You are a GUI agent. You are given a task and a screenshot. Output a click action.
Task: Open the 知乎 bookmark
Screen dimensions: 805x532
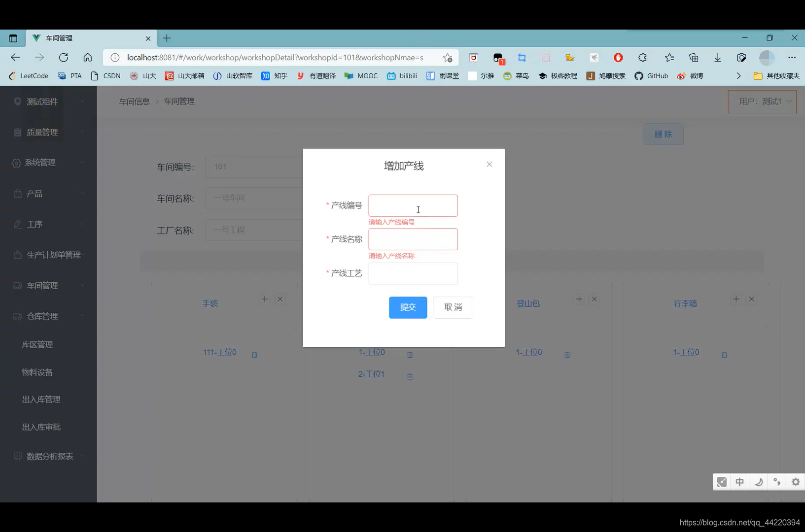[275, 76]
